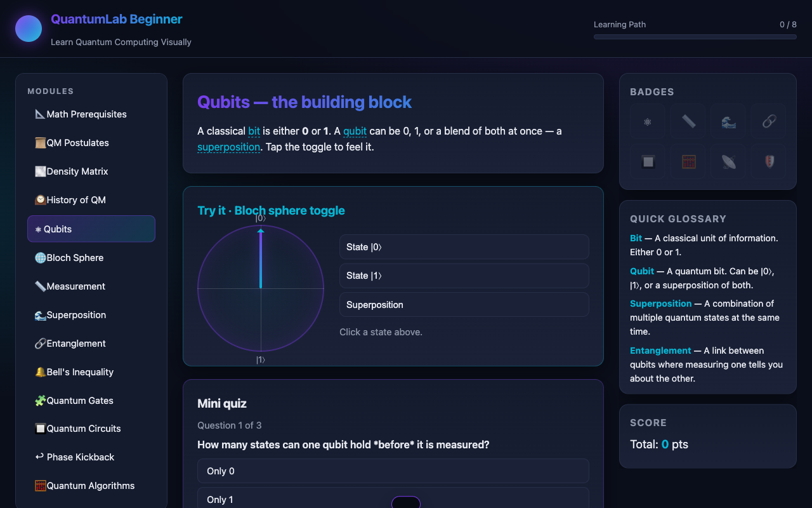This screenshot has height=508, width=812.
Task: Click the '0 / 8' progress count
Action: click(788, 25)
